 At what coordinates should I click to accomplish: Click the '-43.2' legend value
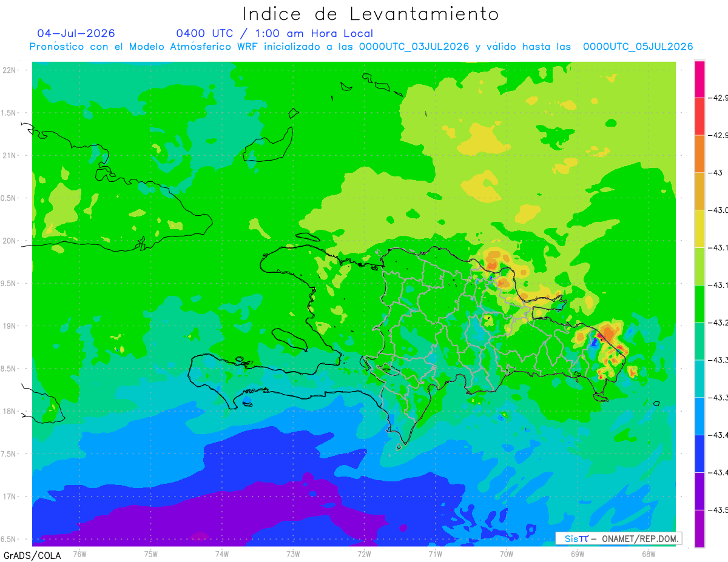pos(719,323)
